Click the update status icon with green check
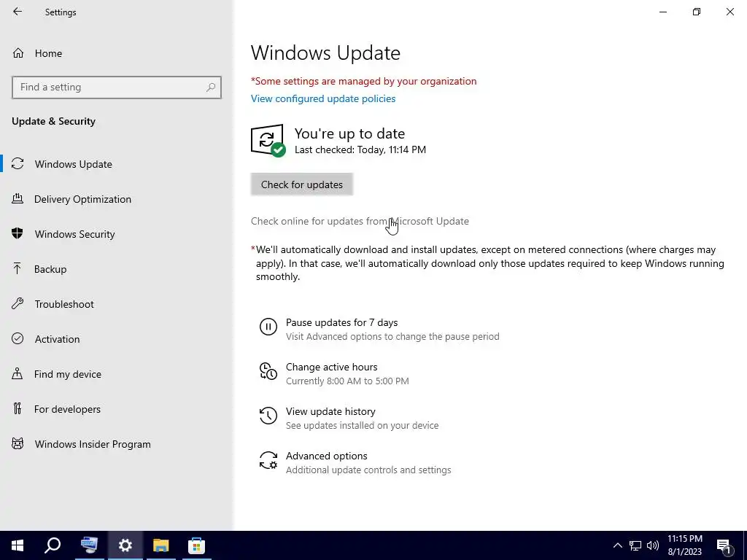 point(268,140)
